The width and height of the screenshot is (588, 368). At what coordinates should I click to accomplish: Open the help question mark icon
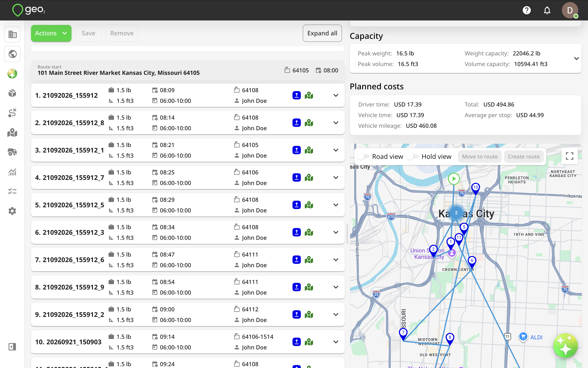tap(527, 10)
